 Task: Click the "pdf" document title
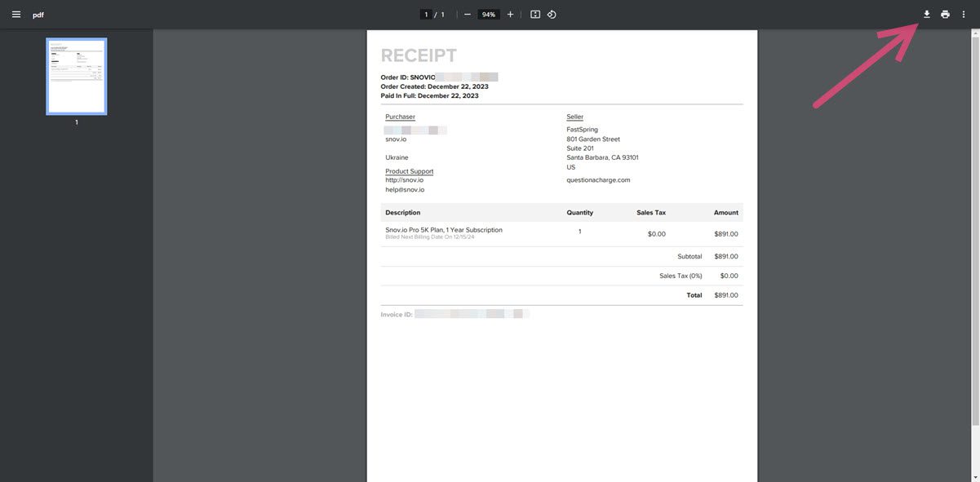[38, 15]
